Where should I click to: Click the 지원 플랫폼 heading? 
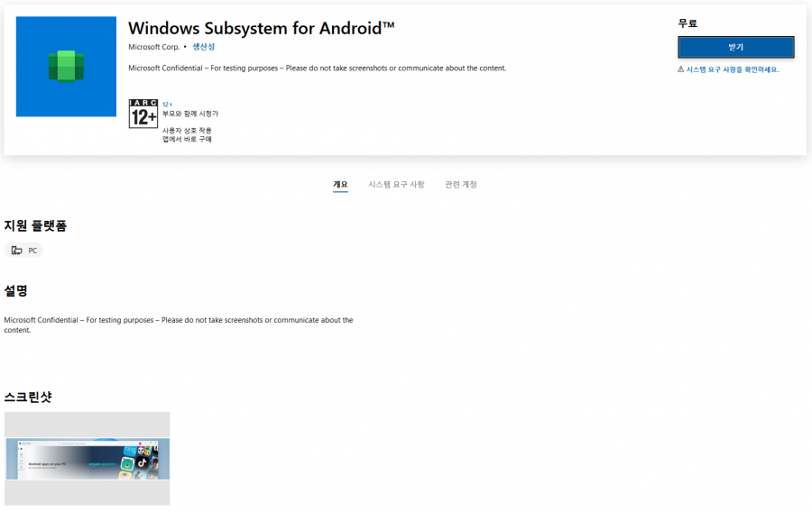35,225
